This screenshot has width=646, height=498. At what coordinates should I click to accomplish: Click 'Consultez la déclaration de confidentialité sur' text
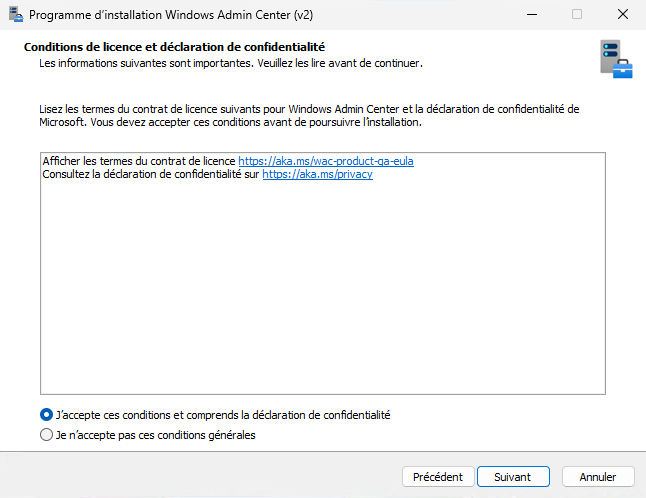click(151, 174)
